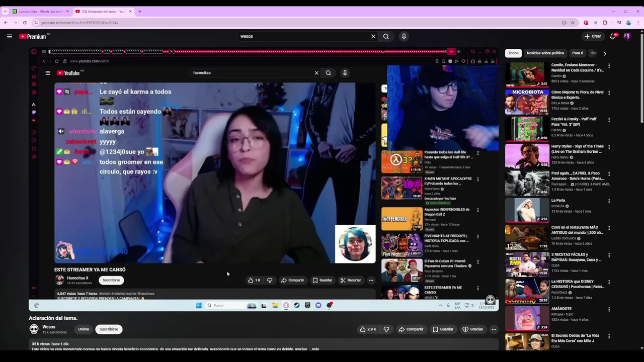Select the Aclaración del tema tab
This screenshot has height=362, width=644.
(x=103, y=11)
